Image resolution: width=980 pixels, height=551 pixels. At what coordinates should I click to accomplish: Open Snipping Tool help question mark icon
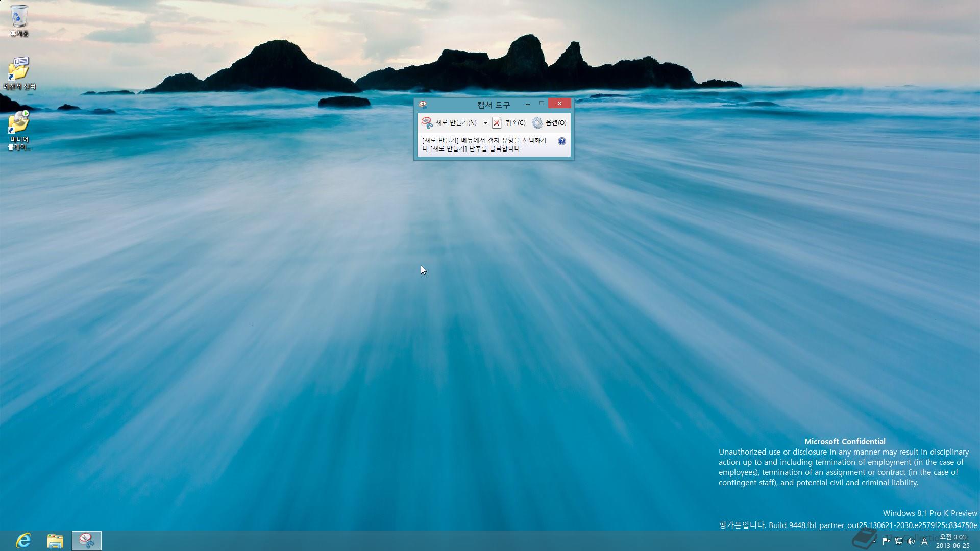click(x=561, y=141)
